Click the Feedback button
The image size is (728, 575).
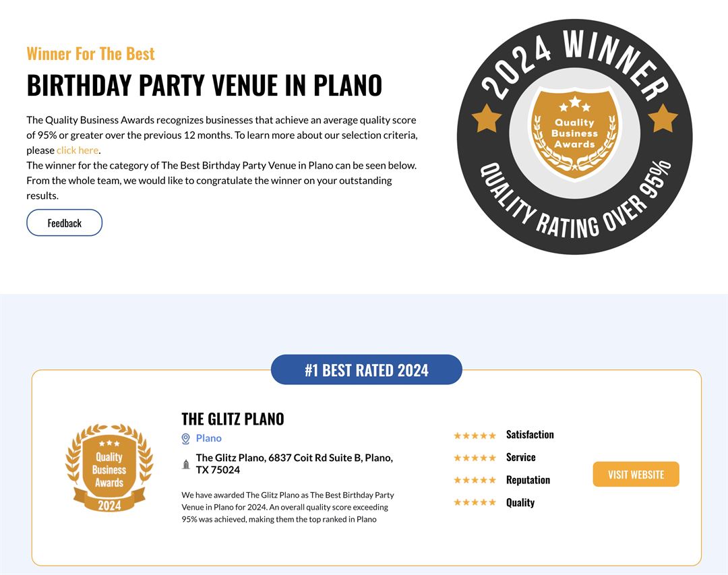click(64, 223)
